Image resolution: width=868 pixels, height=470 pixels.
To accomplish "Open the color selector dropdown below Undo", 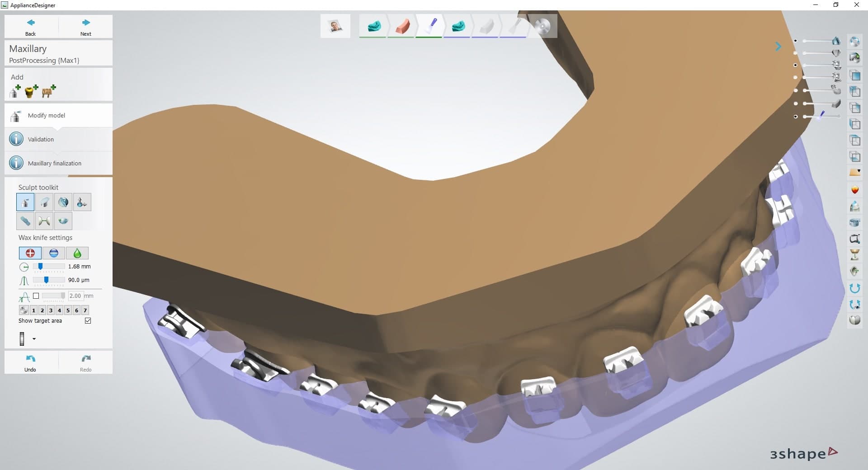I will [33, 339].
